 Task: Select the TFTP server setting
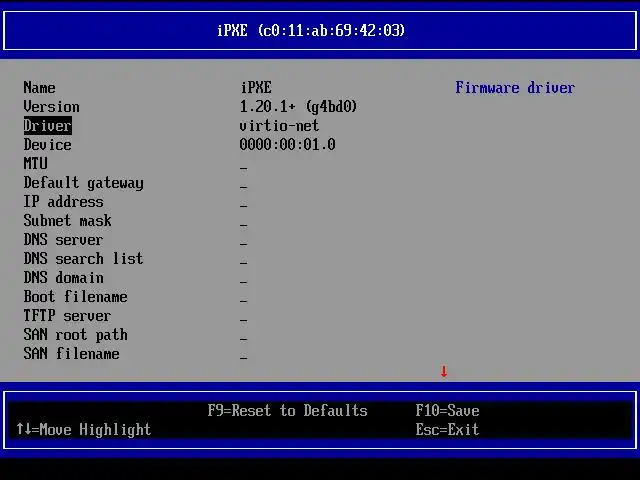pyautogui.click(x=67, y=316)
